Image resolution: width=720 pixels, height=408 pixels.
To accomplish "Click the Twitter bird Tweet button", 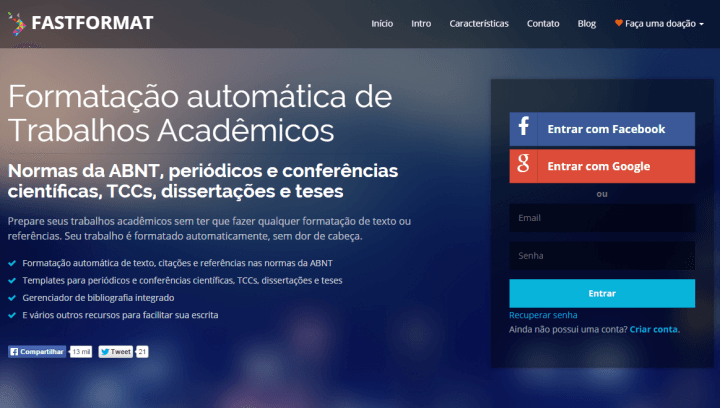I will click(116, 352).
